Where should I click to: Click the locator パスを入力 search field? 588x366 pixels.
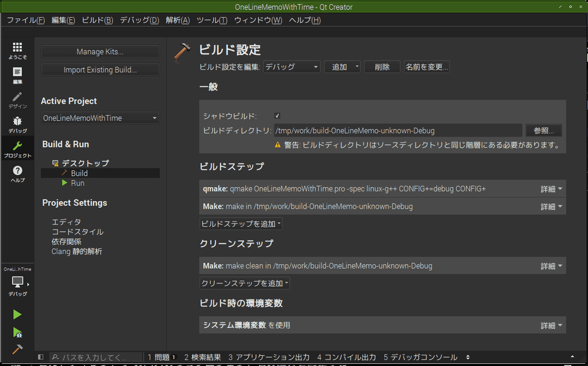[x=96, y=357]
